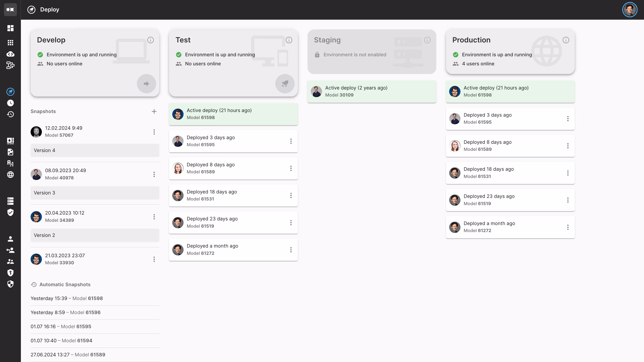Open the storage server icon in sidebar
The width and height of the screenshot is (644, 362).
(10, 201)
